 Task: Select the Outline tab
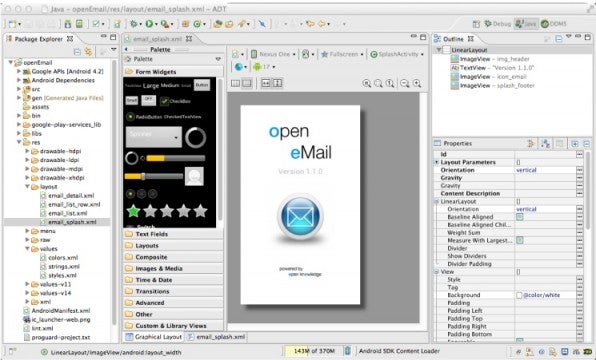point(454,39)
